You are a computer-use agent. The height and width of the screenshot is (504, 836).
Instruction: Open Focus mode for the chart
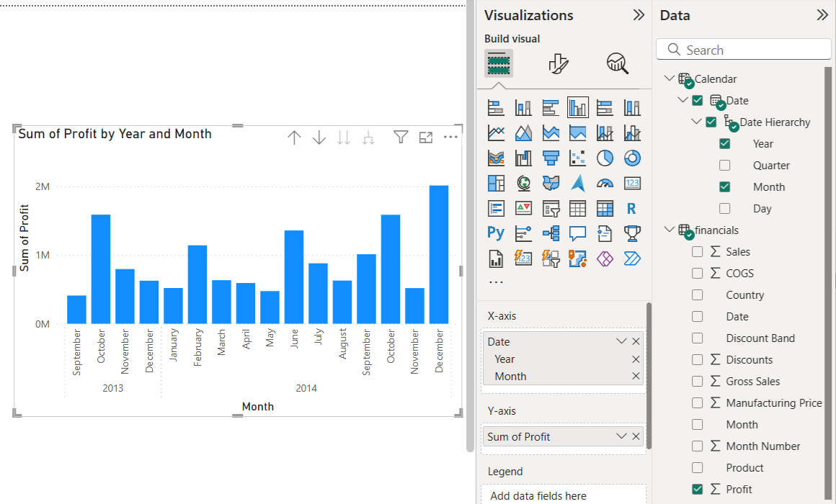(x=425, y=138)
